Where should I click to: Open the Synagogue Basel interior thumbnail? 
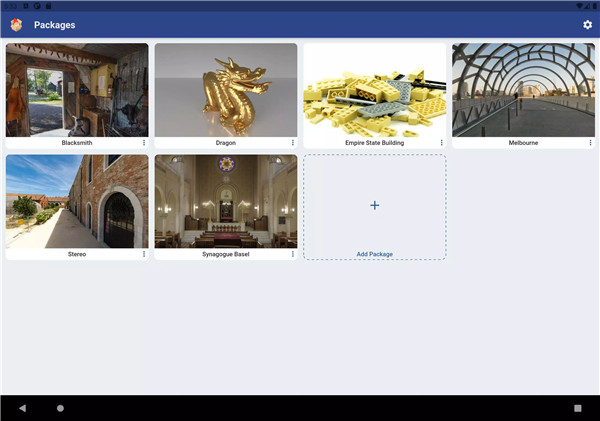click(x=226, y=201)
